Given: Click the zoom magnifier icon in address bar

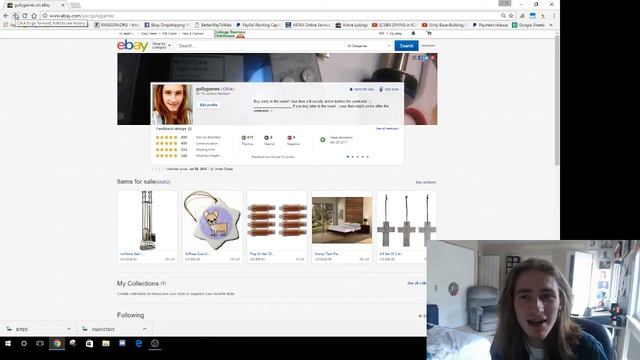Looking at the screenshot, I should [503, 16].
